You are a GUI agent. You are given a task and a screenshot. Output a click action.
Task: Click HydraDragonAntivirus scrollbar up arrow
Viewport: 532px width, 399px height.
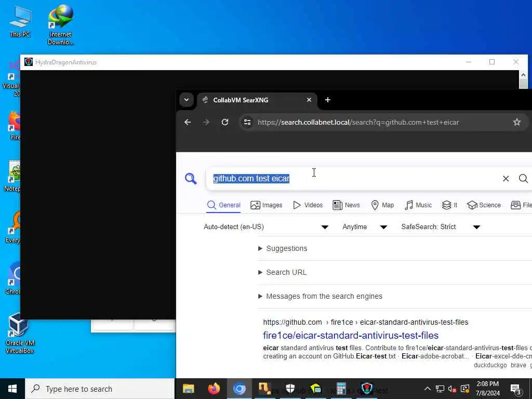(523, 75)
